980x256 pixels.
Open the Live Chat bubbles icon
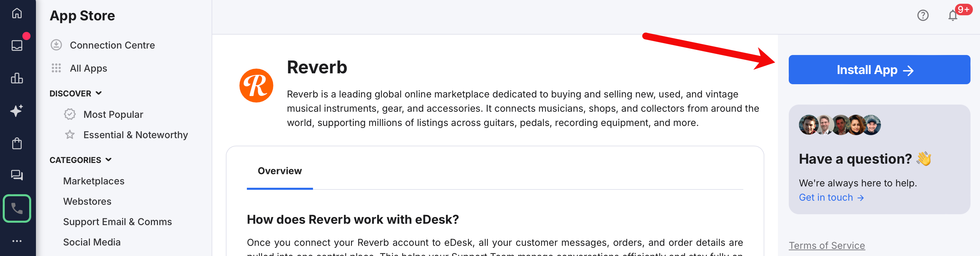(17, 175)
